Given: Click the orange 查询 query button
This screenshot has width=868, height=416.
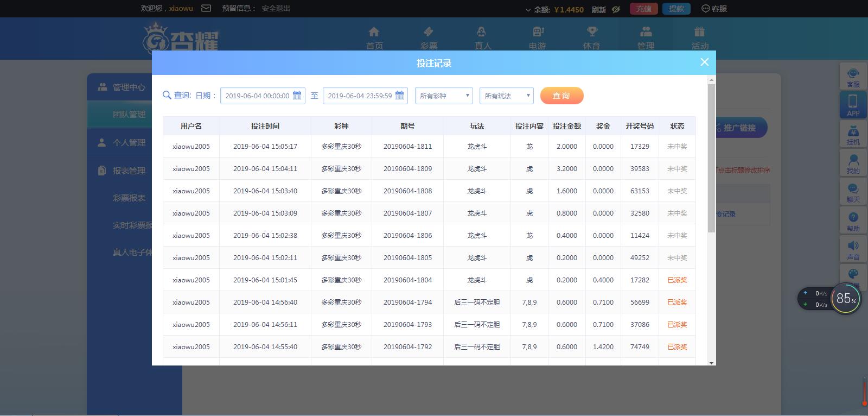Looking at the screenshot, I should point(561,96).
